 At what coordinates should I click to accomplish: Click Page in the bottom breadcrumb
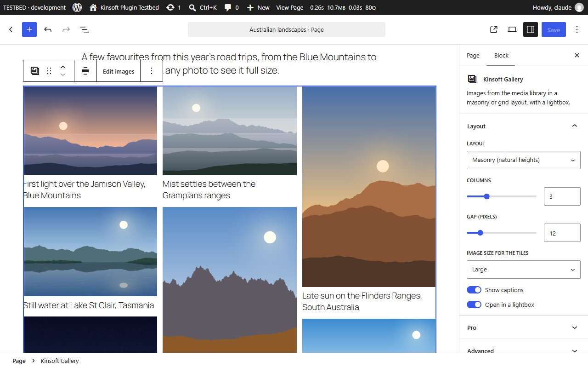coord(19,361)
